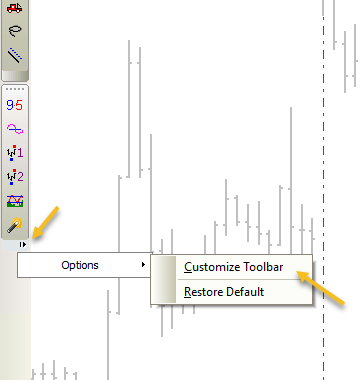
Task: Click the tallest gray price bar on the chart
Action: tap(129, 109)
